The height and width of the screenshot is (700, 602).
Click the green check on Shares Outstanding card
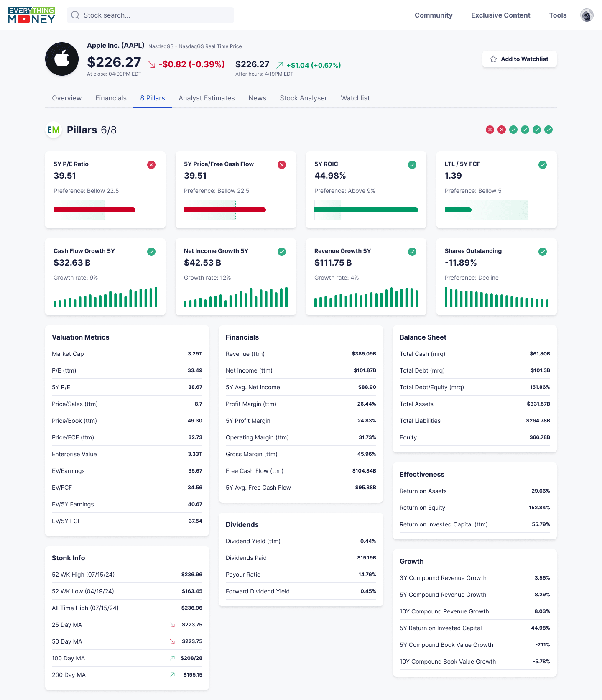click(x=543, y=252)
